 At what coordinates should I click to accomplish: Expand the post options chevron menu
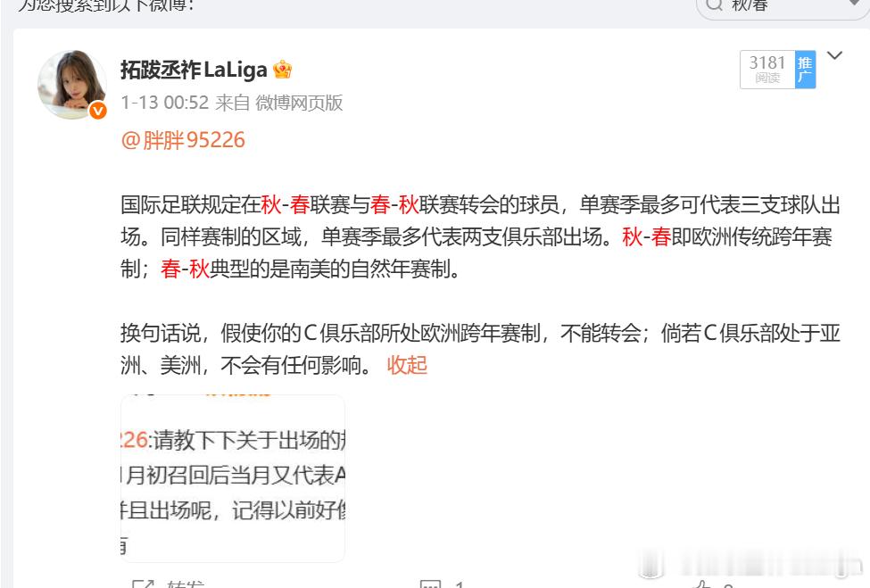click(x=834, y=55)
